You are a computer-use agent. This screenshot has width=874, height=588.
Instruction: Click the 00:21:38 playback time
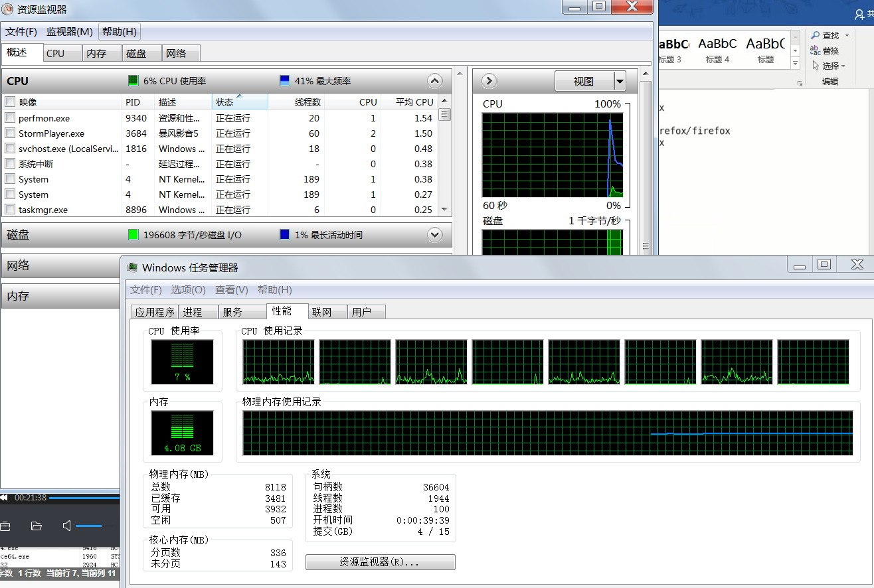pos(31,497)
